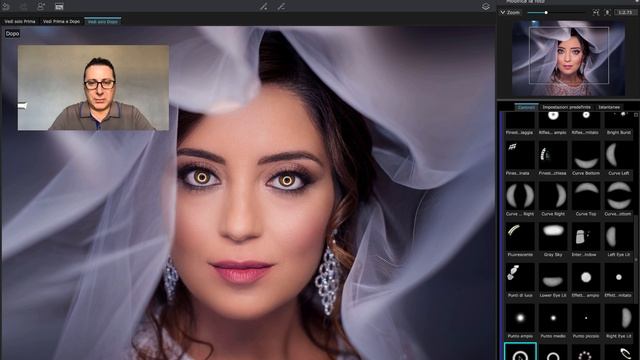Choose the top and bottom crescents catchlight
The image size is (640, 360).
(x=619, y=199)
